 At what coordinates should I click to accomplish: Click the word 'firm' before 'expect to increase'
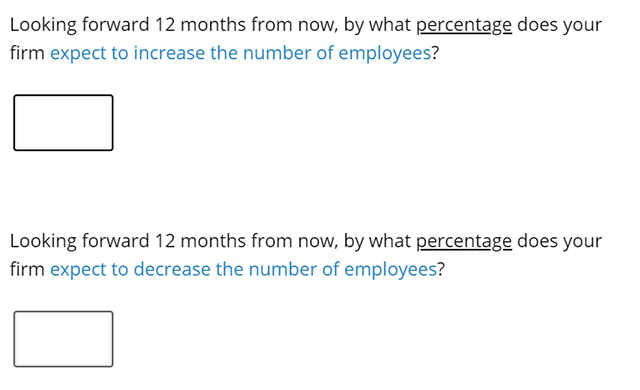27,53
